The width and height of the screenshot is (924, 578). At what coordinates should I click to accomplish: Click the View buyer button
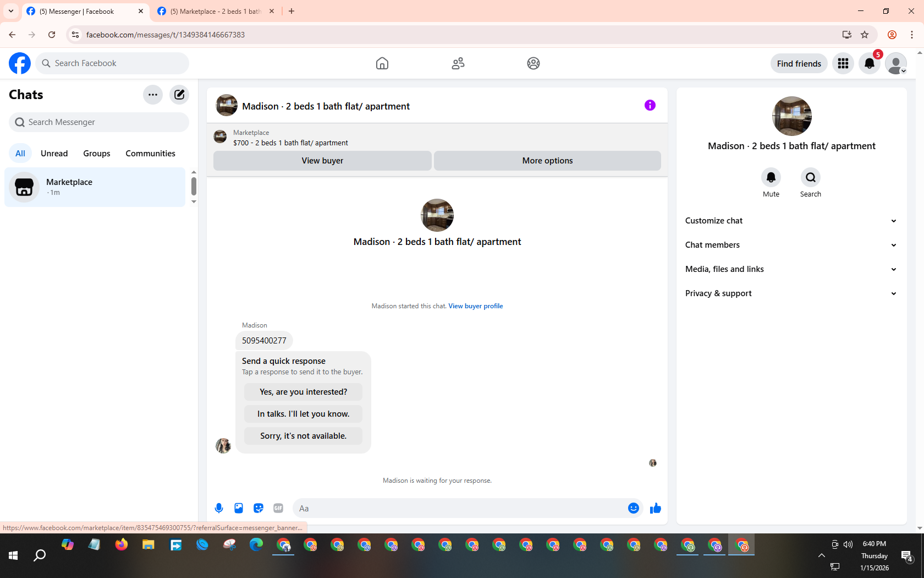(322, 161)
